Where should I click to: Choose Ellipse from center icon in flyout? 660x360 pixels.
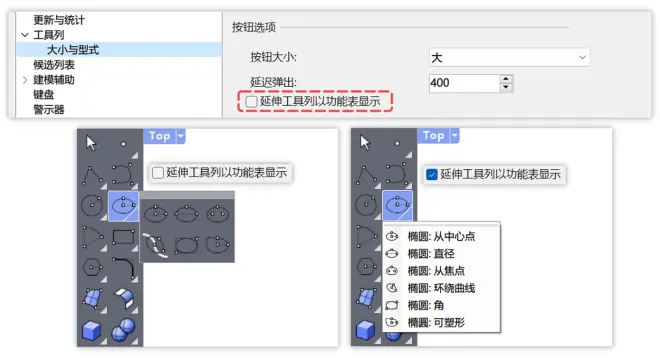click(156, 213)
